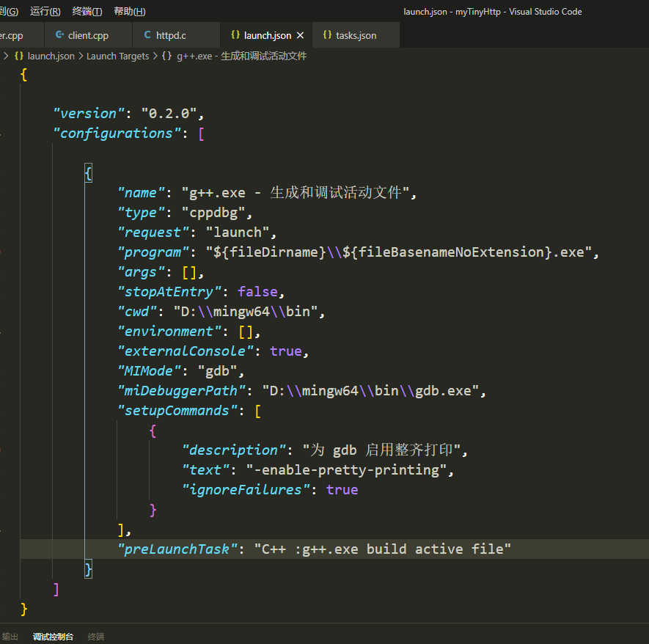The width and height of the screenshot is (649, 644).
Task: Click the preLaunchTask value string
Action: click(x=383, y=549)
